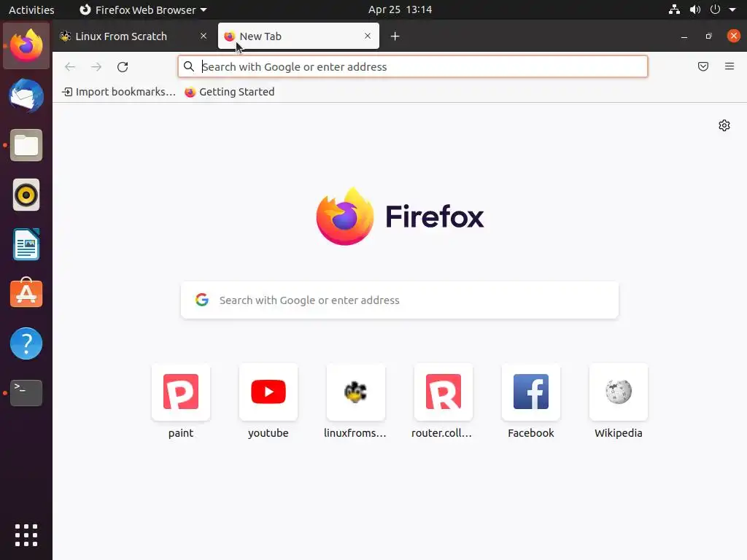747x560 pixels.
Task: Close the Linux From Scratch tab
Action: pyautogui.click(x=204, y=36)
